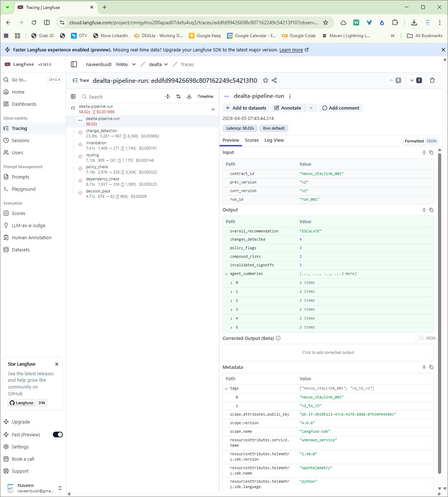This screenshot has width=448, height=497.
Task: Toggle the Langfuse sidebar panel
Action: [x=74, y=64]
